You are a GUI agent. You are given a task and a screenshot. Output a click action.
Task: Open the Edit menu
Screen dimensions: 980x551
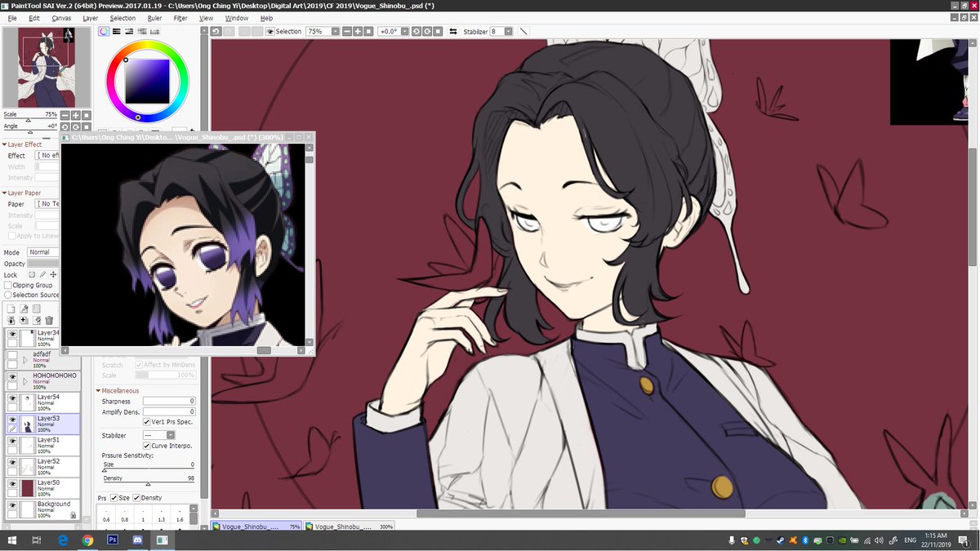[x=34, y=18]
